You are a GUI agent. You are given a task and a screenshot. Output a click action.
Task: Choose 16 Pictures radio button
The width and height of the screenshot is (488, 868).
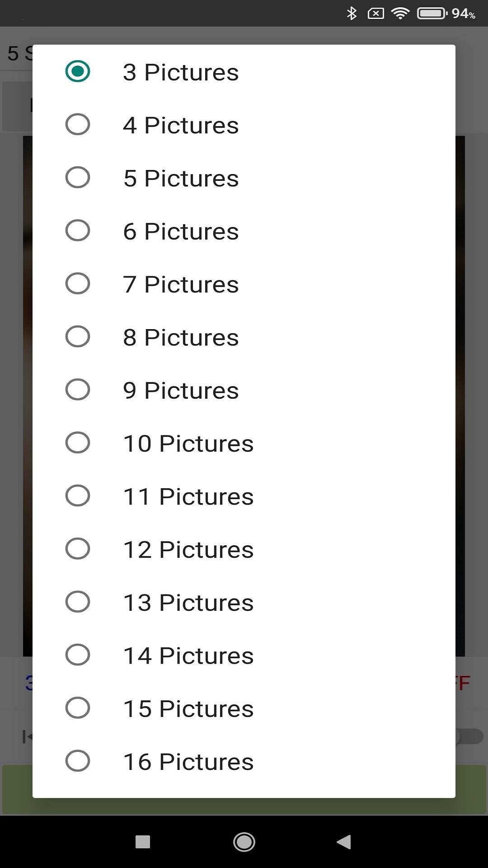click(x=78, y=761)
